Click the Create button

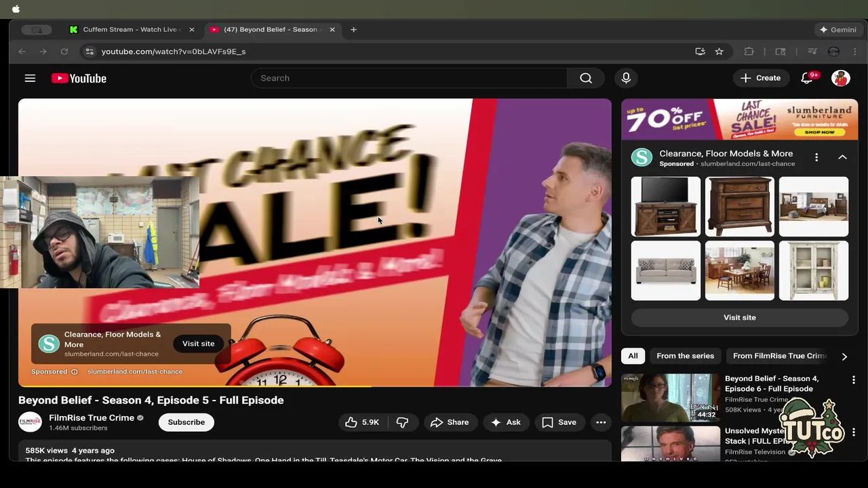[760, 78]
